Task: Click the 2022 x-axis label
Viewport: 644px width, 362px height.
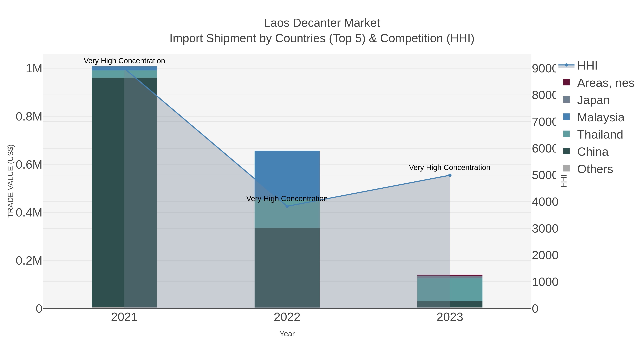Action: click(x=287, y=317)
